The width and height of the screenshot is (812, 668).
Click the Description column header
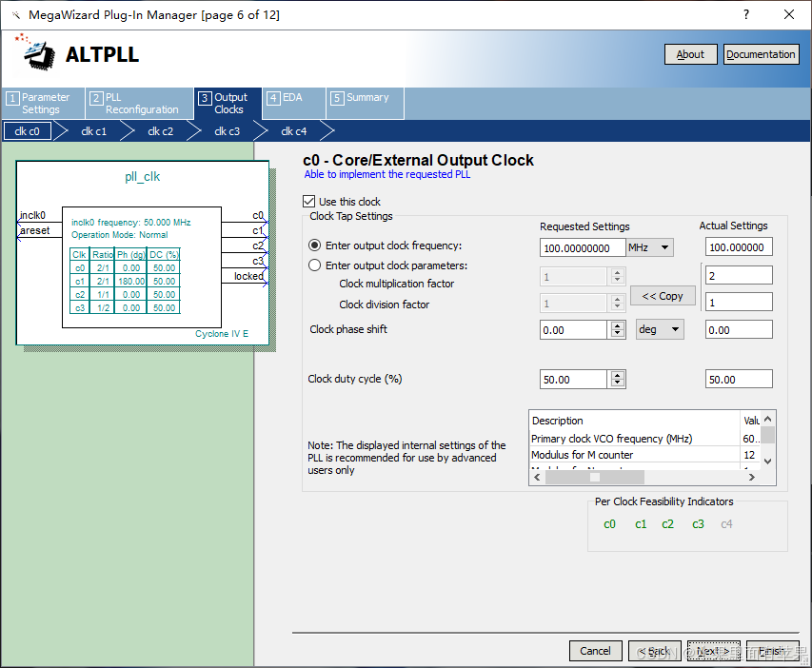(x=635, y=420)
